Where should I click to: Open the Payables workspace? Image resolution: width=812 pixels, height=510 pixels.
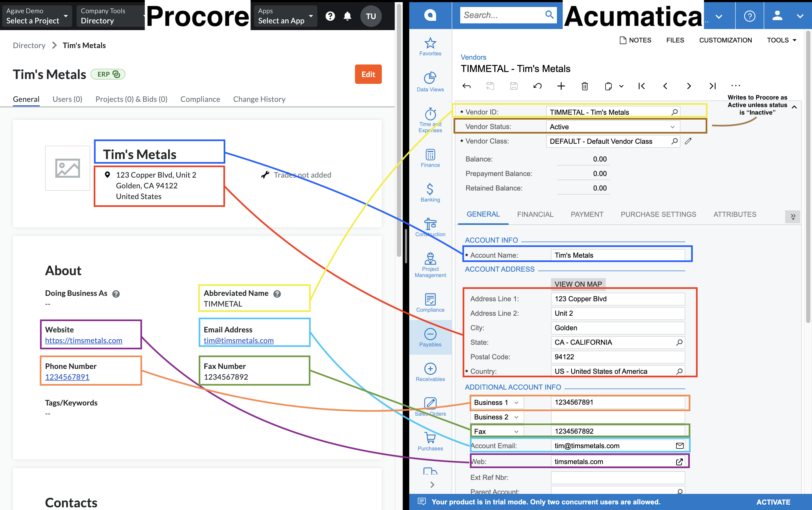tap(430, 338)
